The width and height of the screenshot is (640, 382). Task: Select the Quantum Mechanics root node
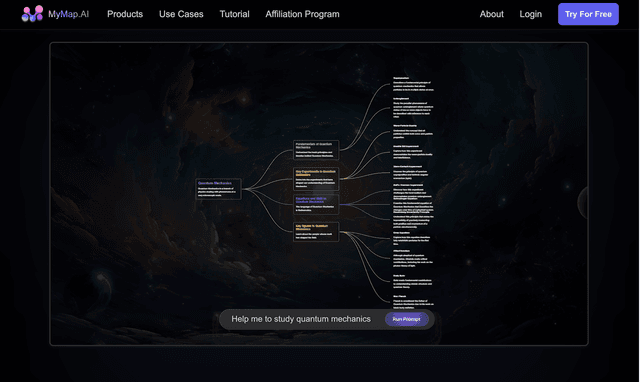point(218,189)
